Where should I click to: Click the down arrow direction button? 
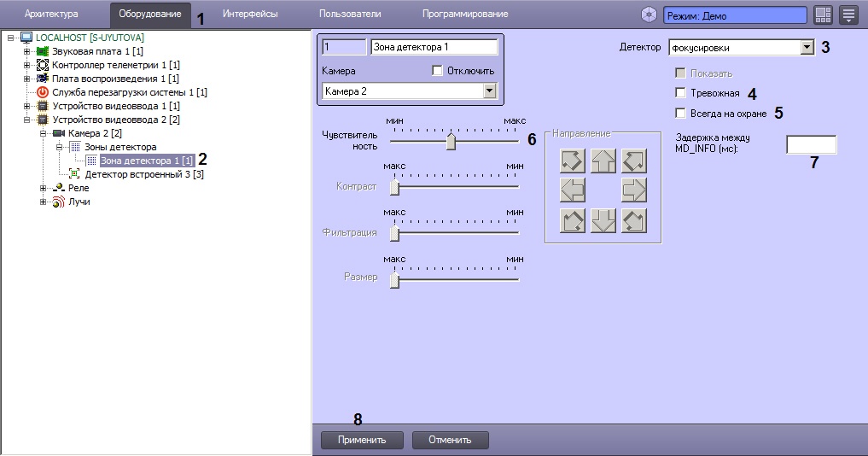pyautogui.click(x=603, y=220)
